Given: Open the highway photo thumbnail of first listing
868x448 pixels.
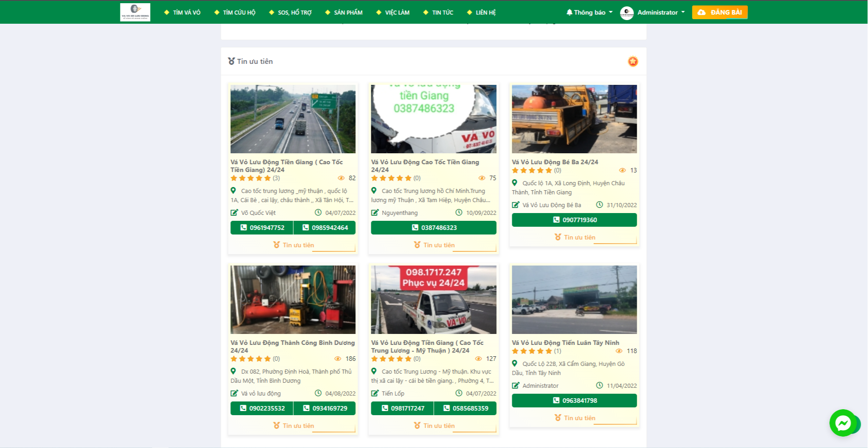Looking at the screenshot, I should pos(293,119).
